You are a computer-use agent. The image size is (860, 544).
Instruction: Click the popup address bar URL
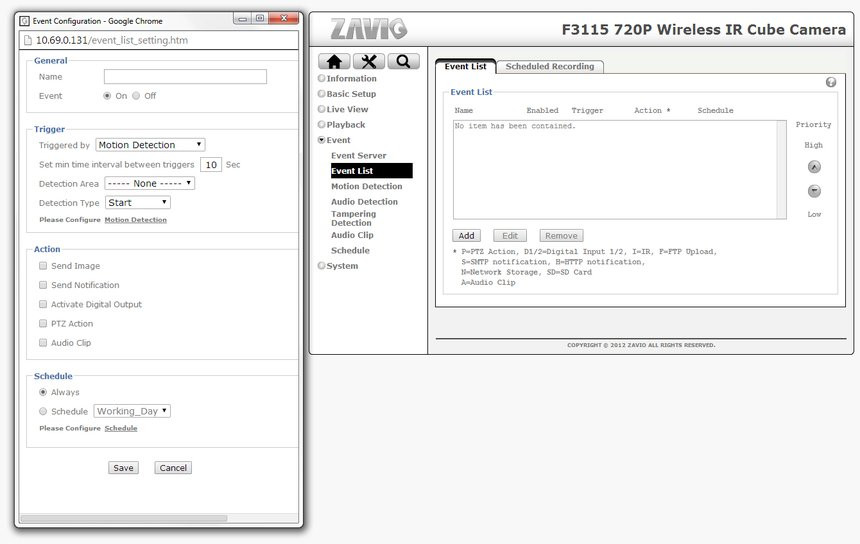click(112, 40)
